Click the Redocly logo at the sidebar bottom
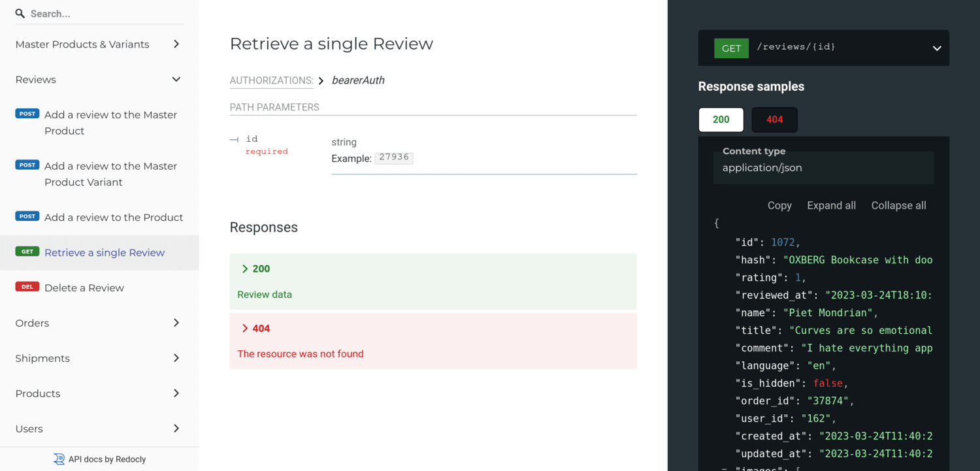This screenshot has height=471, width=980. 59,459
